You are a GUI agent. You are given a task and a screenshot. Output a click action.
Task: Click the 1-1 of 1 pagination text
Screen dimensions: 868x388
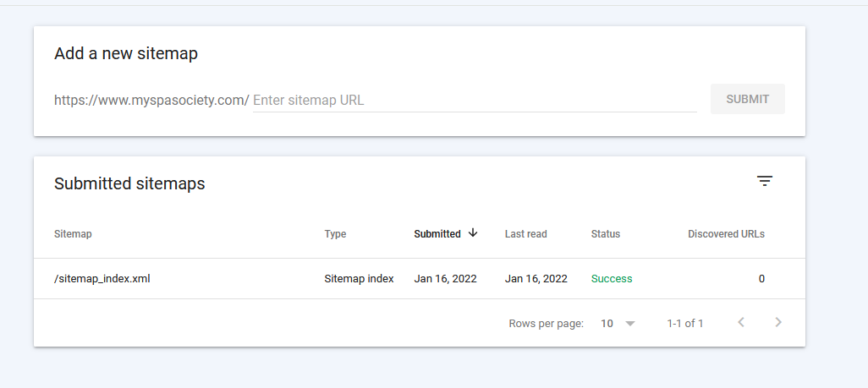685,324
